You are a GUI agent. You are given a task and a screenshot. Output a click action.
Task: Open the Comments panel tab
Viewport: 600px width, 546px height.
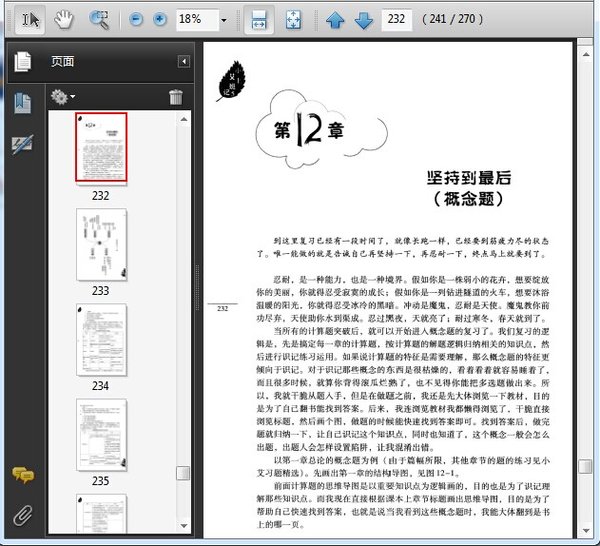[22, 474]
